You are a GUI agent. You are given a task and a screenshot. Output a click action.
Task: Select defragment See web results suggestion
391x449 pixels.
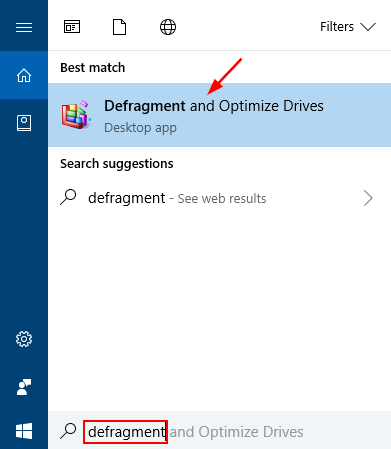(219, 198)
